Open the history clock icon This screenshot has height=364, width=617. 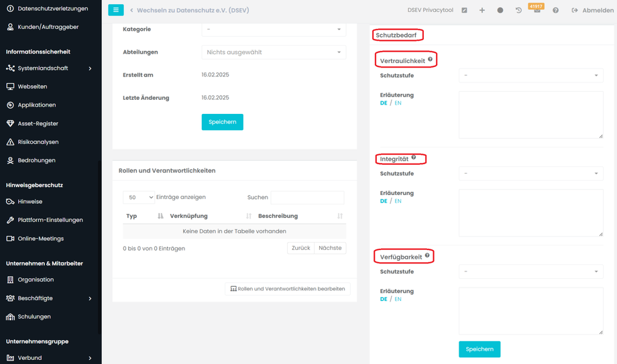click(x=518, y=11)
